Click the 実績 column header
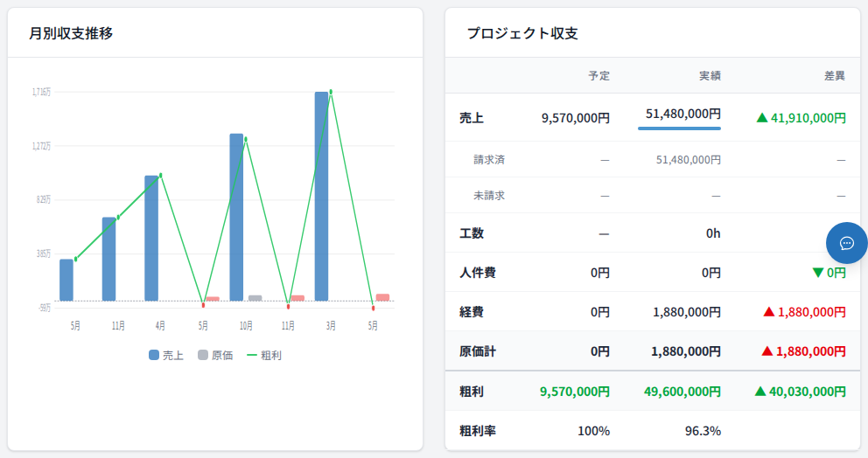This screenshot has width=868, height=458. [x=710, y=76]
